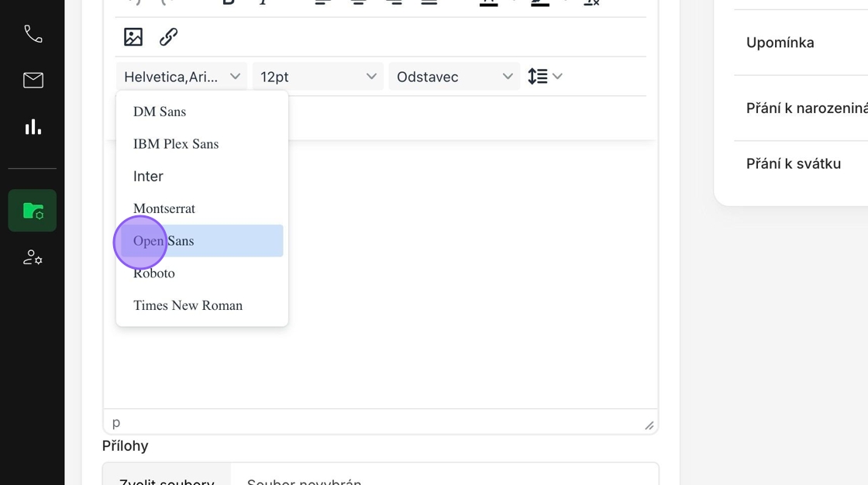The image size is (868, 485).
Task: Insert a hyperlink using the chain icon
Action: click(168, 37)
